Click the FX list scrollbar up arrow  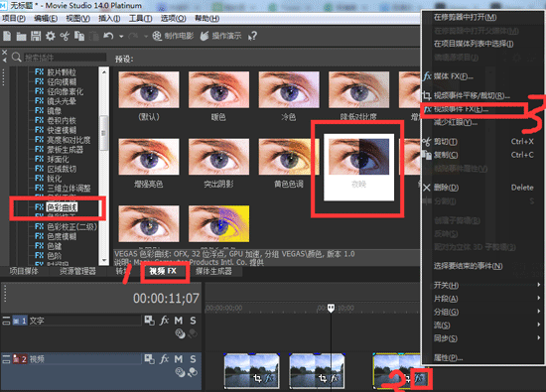pyautogui.click(x=104, y=71)
